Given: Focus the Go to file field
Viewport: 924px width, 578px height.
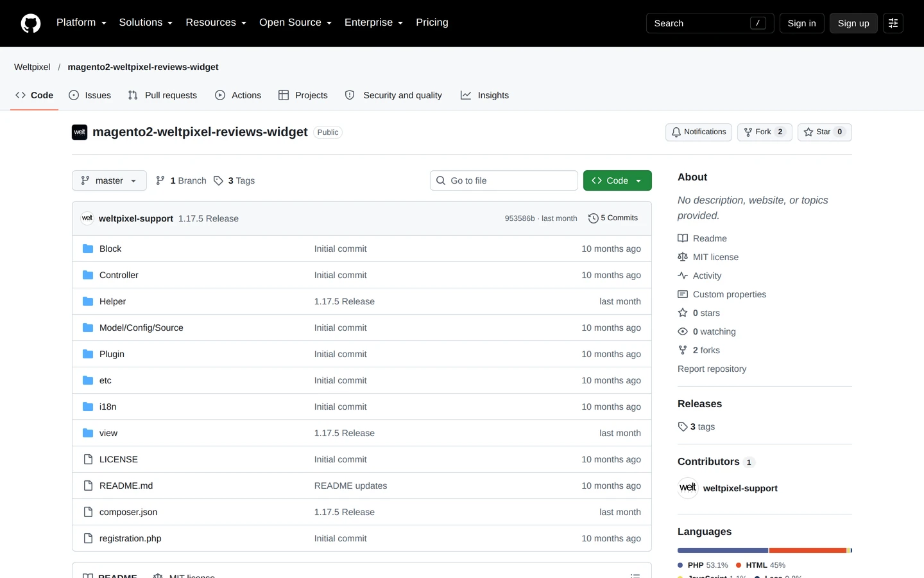Looking at the screenshot, I should (504, 180).
